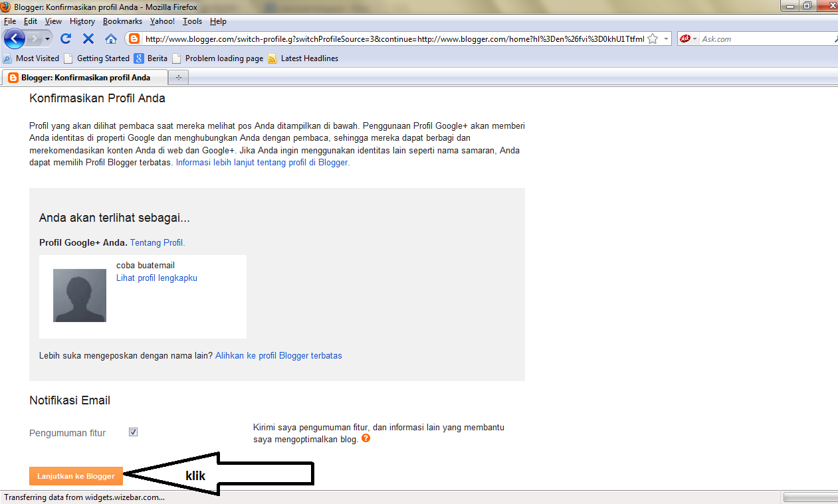Open the Tools menu
Image resolution: width=838 pixels, height=504 pixels.
(x=193, y=21)
